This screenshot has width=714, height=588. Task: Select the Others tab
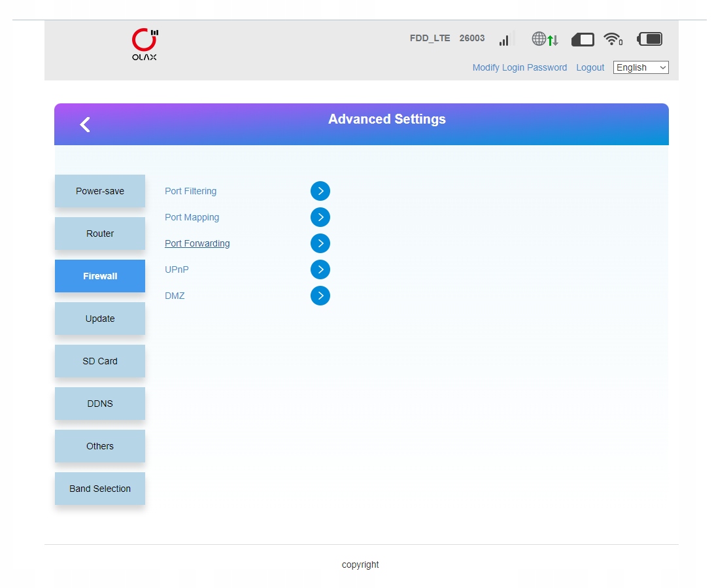(100, 446)
